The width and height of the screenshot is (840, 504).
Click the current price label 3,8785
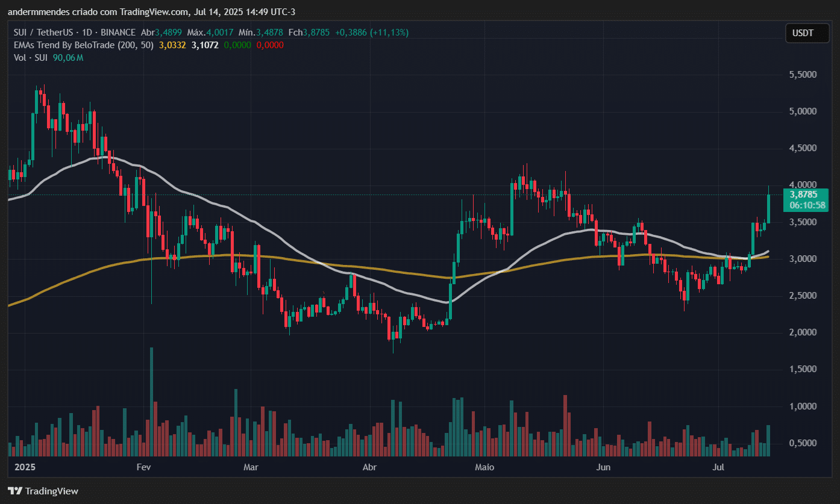[804, 194]
